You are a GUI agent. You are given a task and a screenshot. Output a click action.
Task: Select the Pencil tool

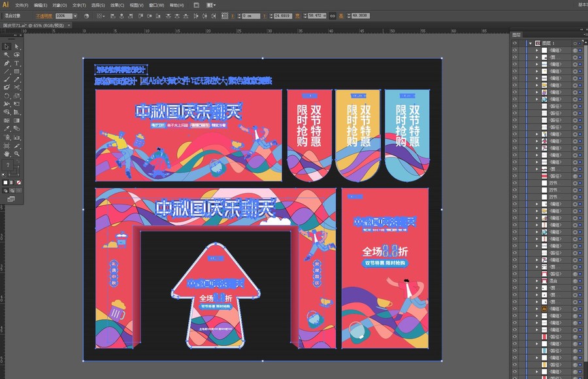pyautogui.click(x=16, y=79)
